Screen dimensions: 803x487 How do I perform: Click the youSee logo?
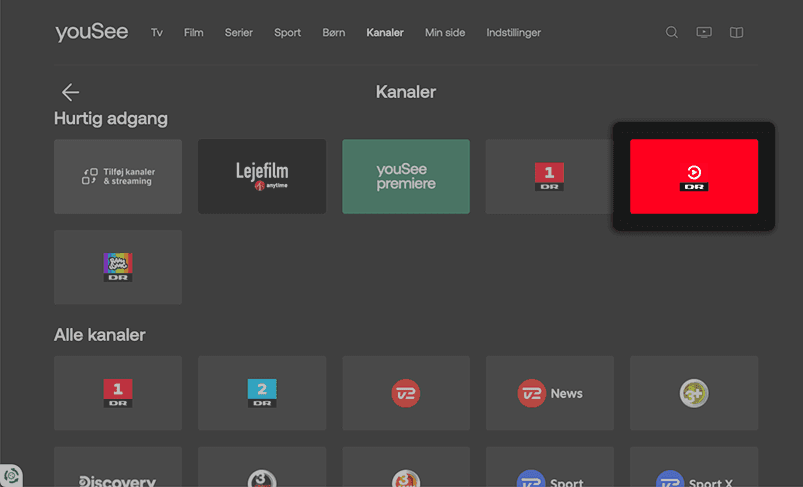click(92, 32)
